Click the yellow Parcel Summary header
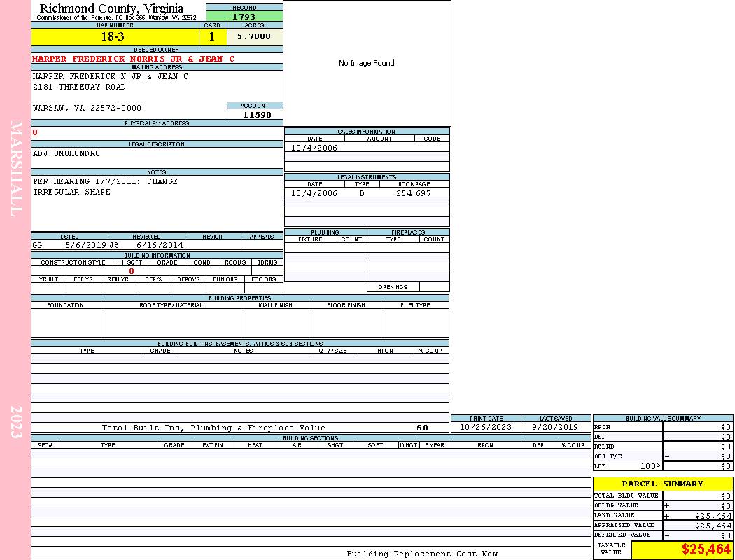Image resolution: width=735 pixels, height=560 pixels. pyautogui.click(x=662, y=484)
